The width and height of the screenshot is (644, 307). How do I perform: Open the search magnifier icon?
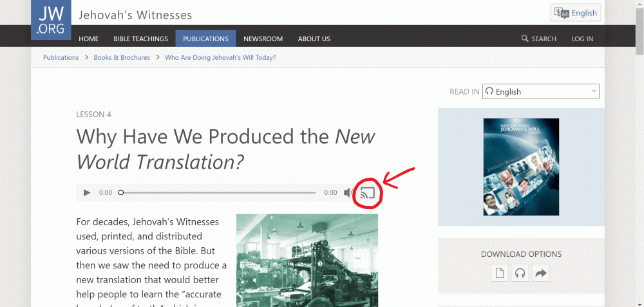tap(525, 39)
